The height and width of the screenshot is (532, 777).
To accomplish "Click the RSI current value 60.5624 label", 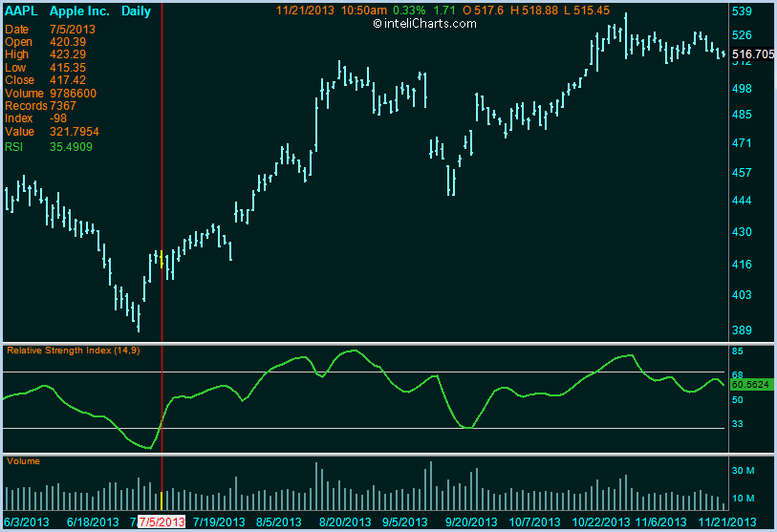I will pos(750,384).
